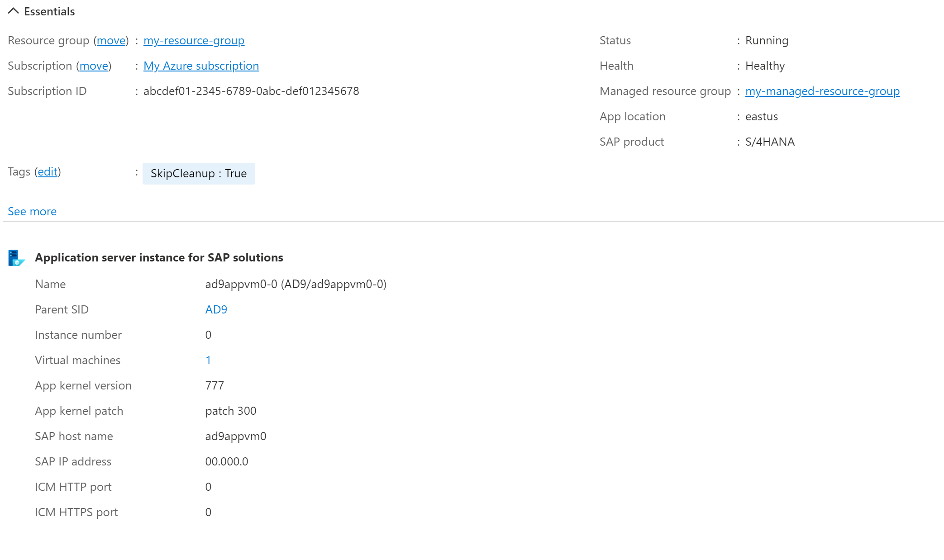Click edit next to Tags
The height and width of the screenshot is (560, 944).
point(48,172)
